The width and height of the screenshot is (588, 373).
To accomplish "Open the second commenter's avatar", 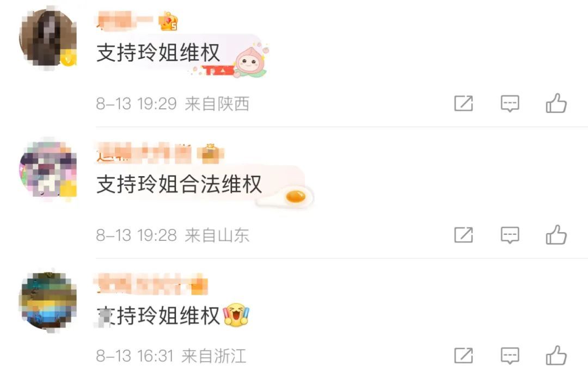I will click(x=48, y=169).
